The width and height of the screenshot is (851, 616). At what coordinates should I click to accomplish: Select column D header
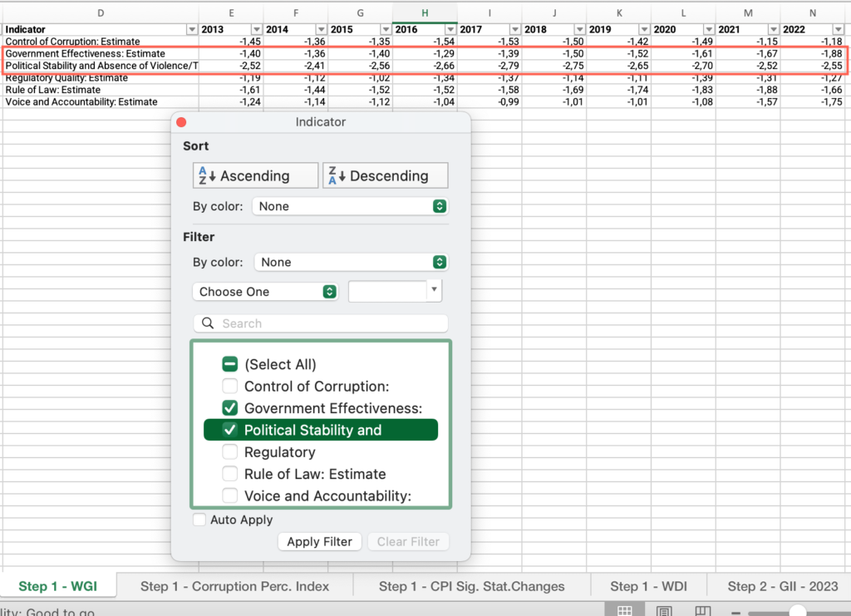tap(101, 13)
